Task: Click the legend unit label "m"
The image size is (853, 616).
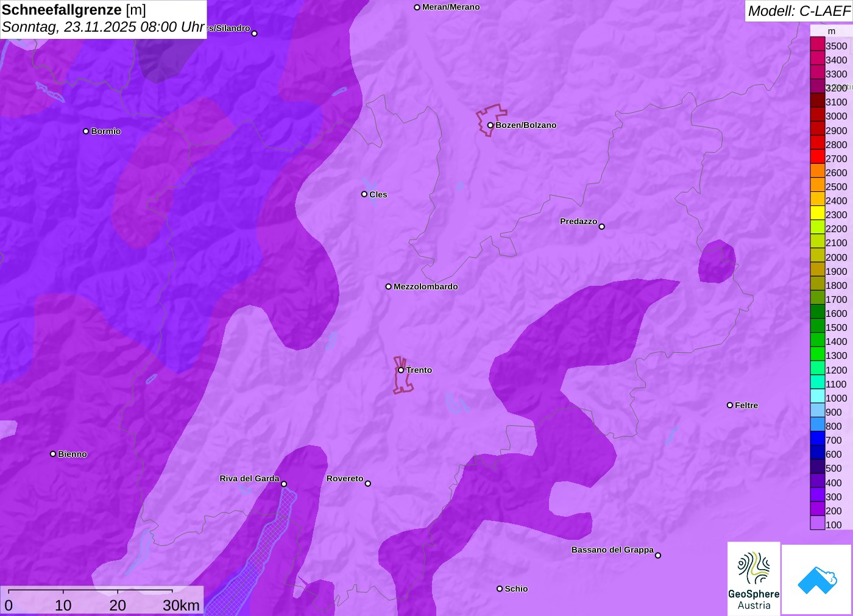Action: click(x=832, y=31)
